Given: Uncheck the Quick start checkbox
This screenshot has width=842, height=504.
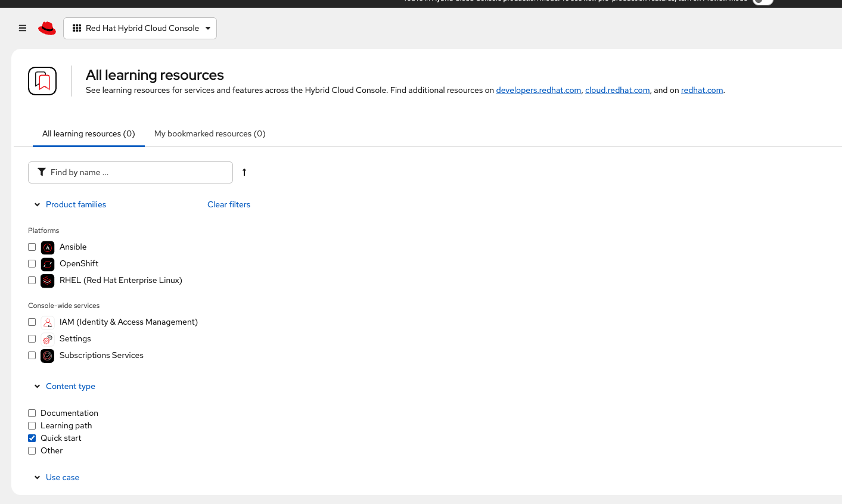Looking at the screenshot, I should [32, 438].
